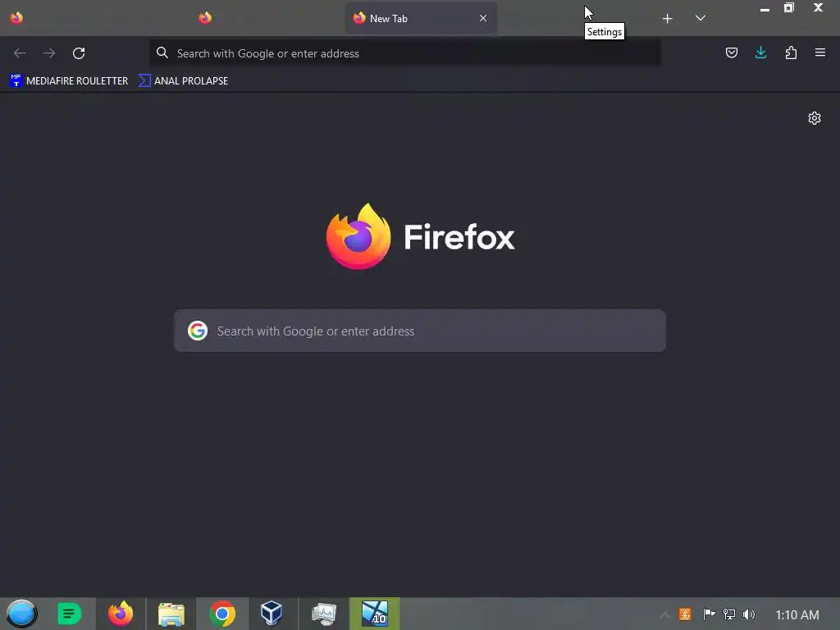The image size is (840, 630).
Task: Open the network tray icon
Action: coord(729,614)
